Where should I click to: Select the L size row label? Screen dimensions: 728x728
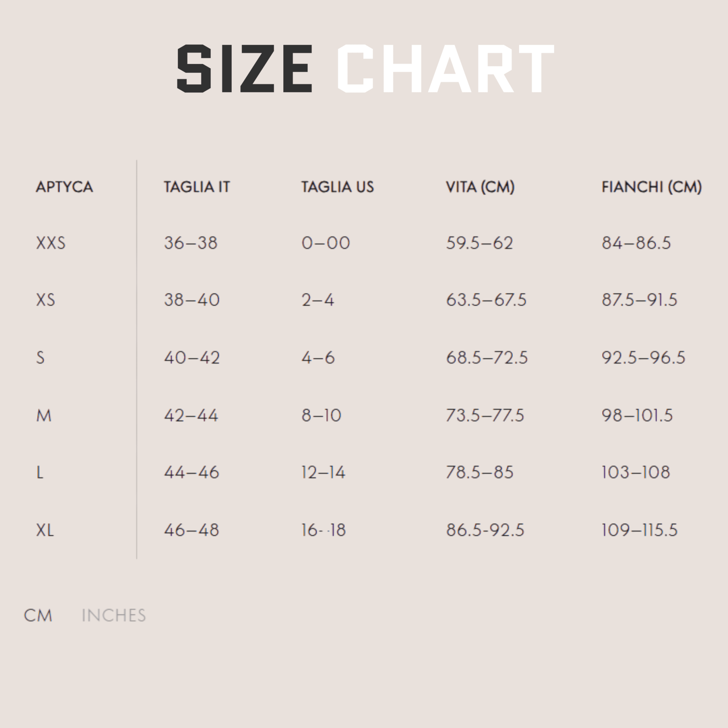pyautogui.click(x=40, y=472)
